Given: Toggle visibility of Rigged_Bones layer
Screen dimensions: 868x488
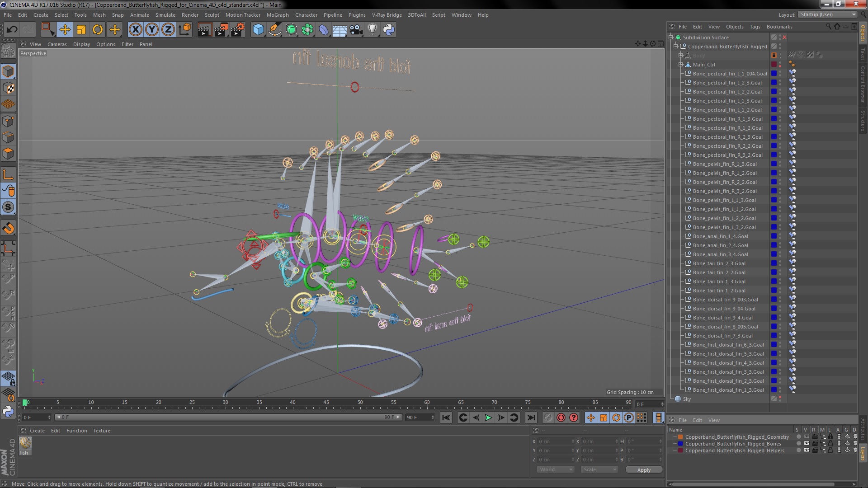Looking at the screenshot, I should (807, 444).
